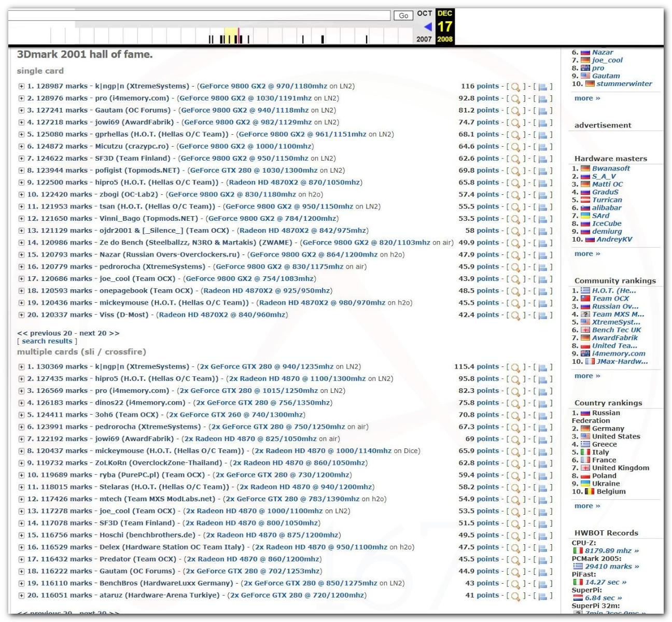The image size is (672, 622).
Task: Open magnifier details for tsan 121953 marks
Action: 515,207
